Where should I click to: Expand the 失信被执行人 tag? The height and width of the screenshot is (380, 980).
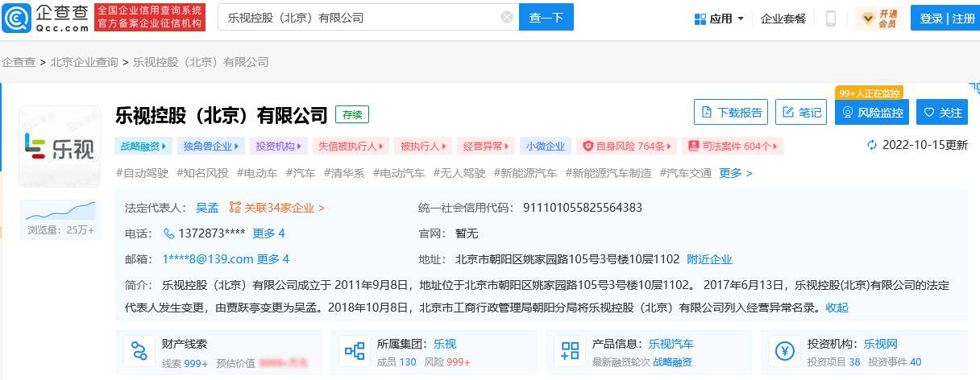351,146
